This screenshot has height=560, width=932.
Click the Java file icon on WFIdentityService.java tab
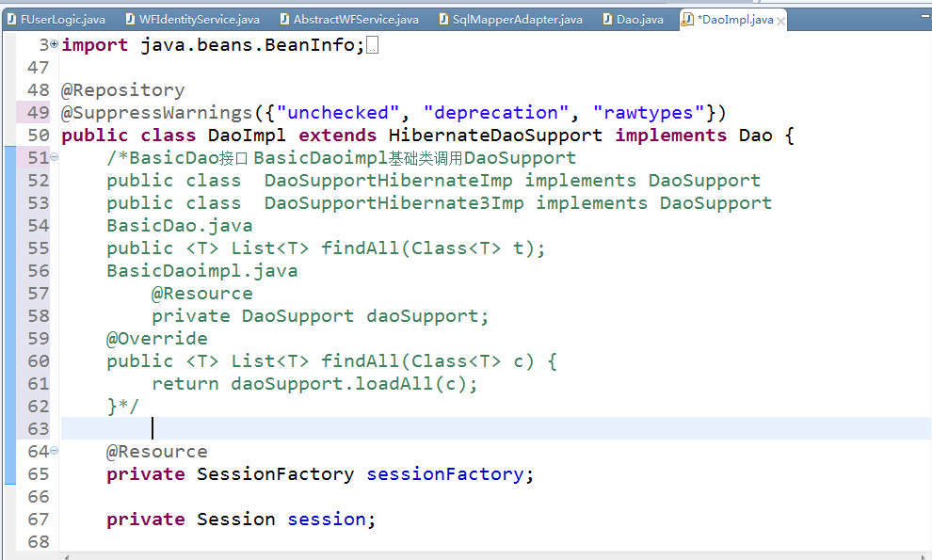[x=130, y=20]
